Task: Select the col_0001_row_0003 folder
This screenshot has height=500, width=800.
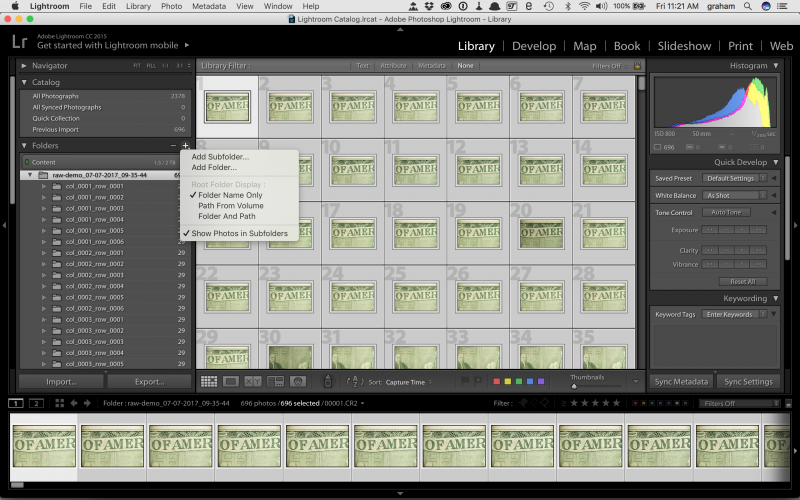Action: [x=94, y=208]
